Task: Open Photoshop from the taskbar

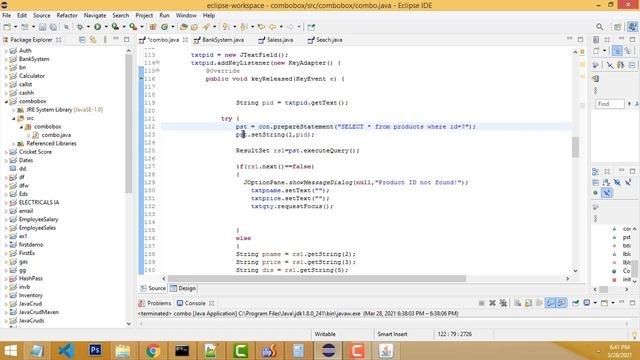Action: pos(95,351)
